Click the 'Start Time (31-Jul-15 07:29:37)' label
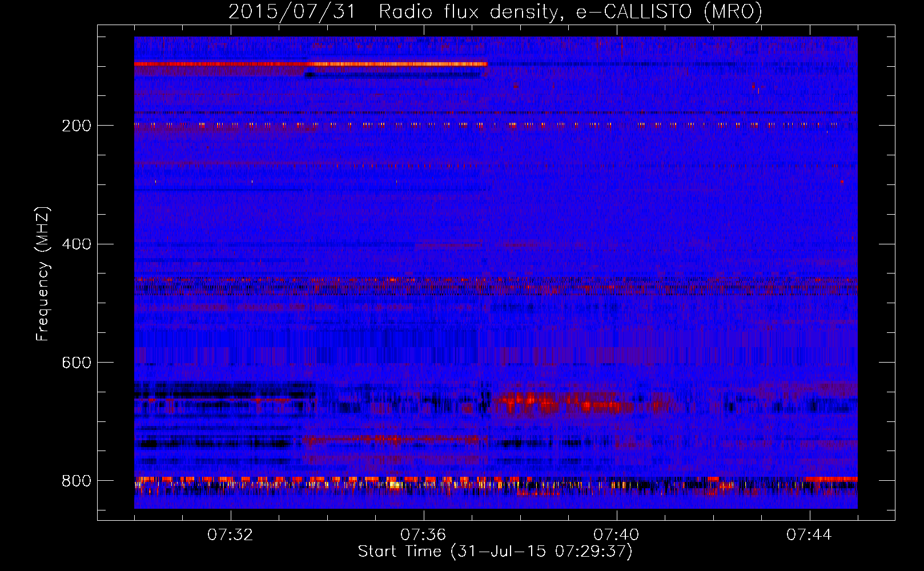The image size is (924, 571). (495, 552)
